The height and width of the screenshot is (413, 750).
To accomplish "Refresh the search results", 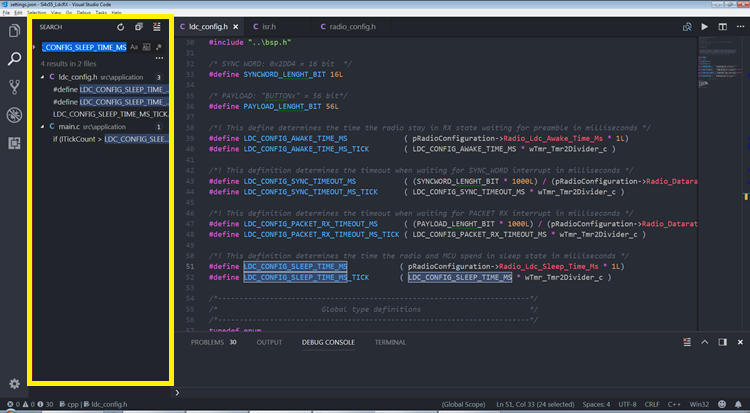I will (121, 27).
